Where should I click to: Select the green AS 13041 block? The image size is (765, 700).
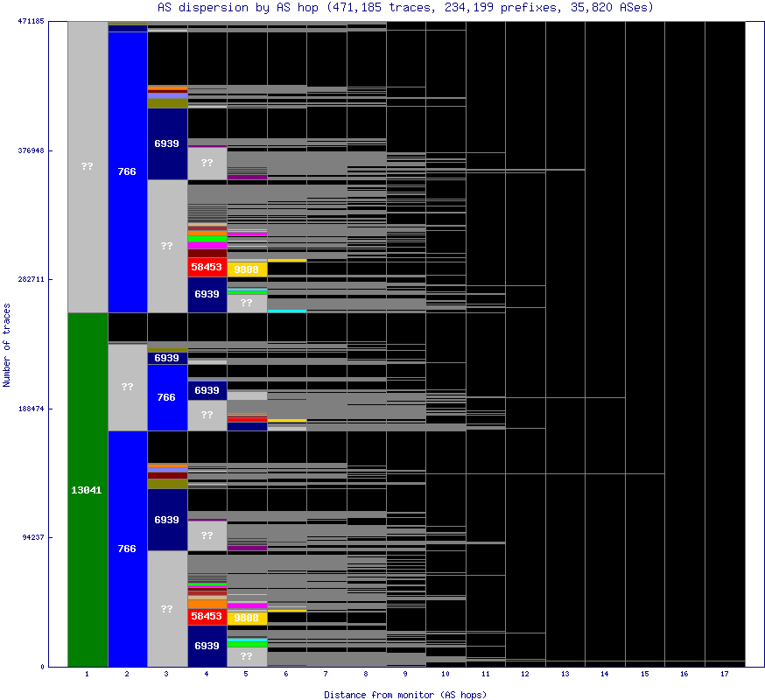point(86,490)
